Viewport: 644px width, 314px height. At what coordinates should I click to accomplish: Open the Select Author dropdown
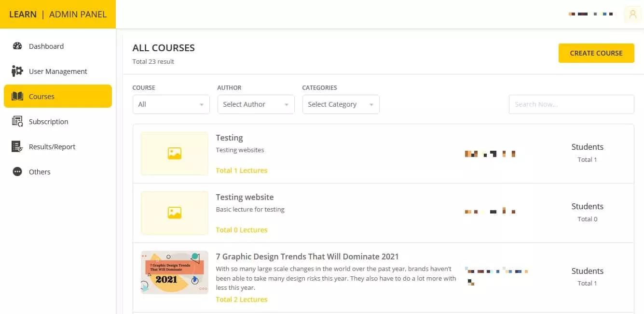click(x=256, y=104)
